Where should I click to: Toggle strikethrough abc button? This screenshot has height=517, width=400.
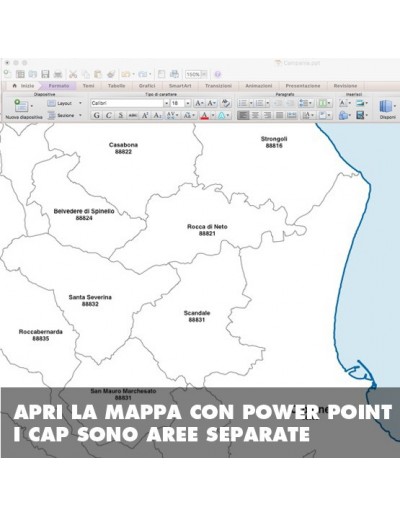pyautogui.click(x=133, y=115)
